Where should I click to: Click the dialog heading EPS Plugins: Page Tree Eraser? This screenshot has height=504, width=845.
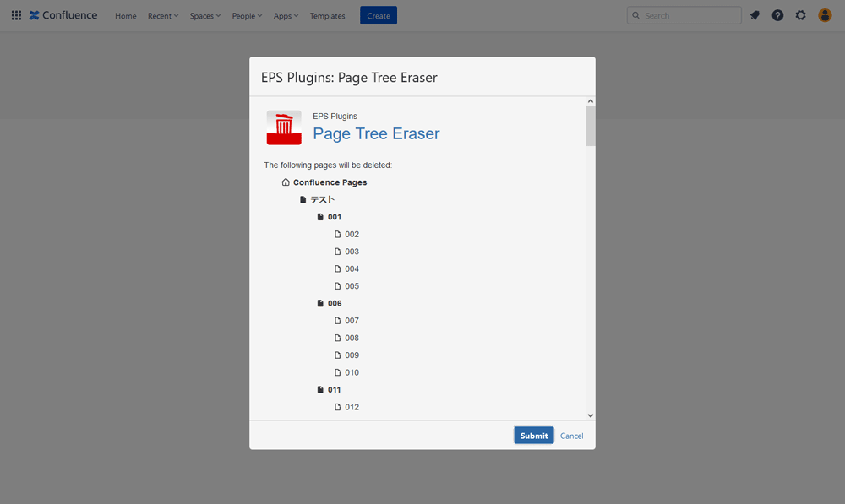pyautogui.click(x=349, y=78)
